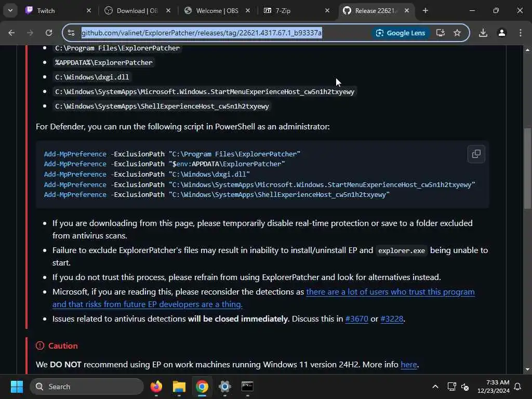This screenshot has width=532, height=399.
Task: Click the scrollbar up arrow
Action: pyautogui.click(x=527, y=49)
